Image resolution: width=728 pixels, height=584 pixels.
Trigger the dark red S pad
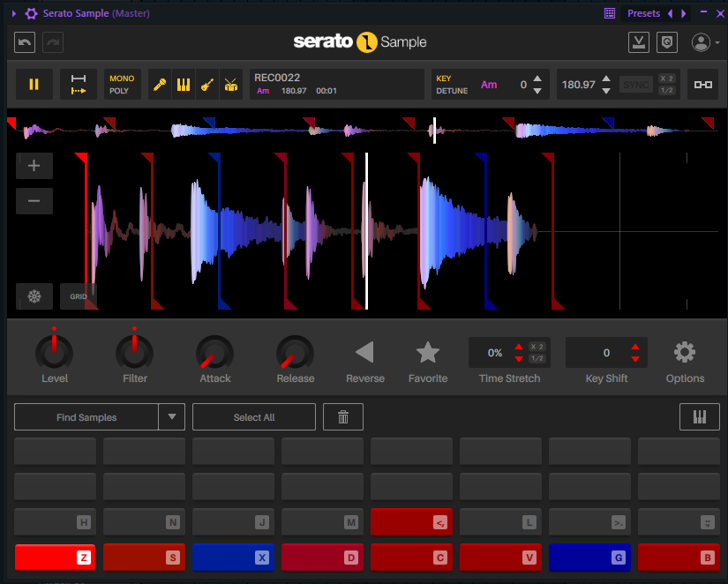pos(144,557)
